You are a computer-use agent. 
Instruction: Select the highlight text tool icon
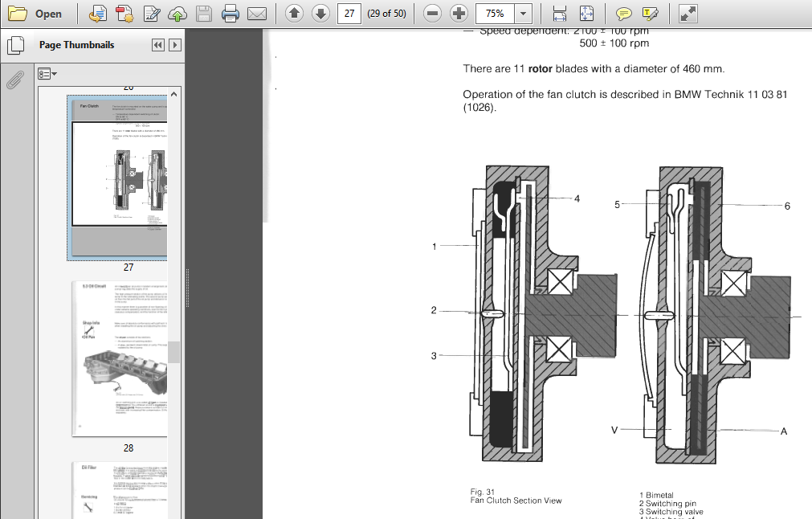tap(650, 14)
